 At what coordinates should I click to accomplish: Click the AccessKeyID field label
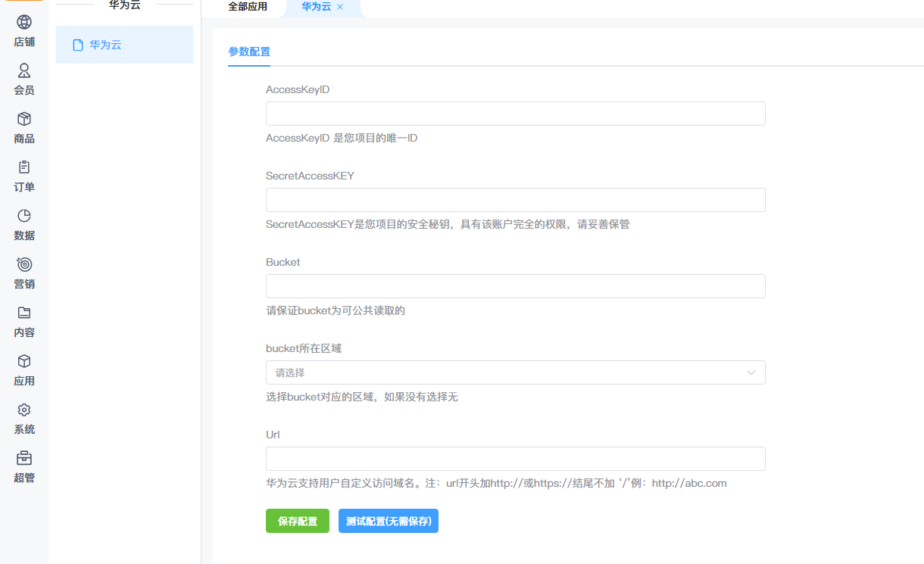pos(298,89)
